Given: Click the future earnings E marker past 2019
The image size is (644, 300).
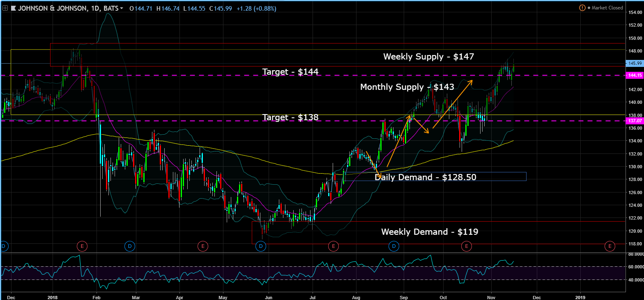Looking at the screenshot, I should click(x=609, y=246).
